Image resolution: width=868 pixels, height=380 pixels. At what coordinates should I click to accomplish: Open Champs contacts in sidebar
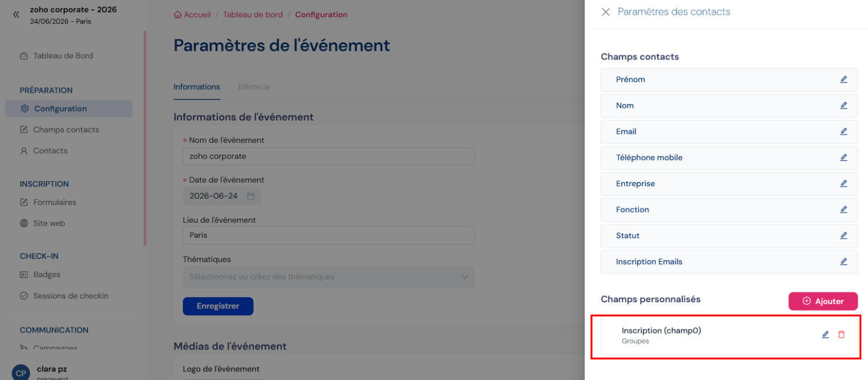point(66,130)
